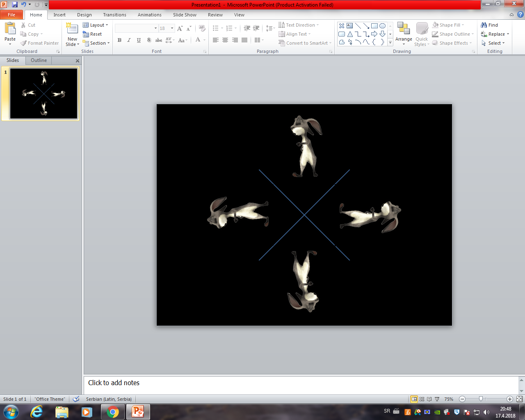The image size is (525, 420).
Task: Select slide 1 thumbnail in Slides pane
Action: (x=43, y=94)
